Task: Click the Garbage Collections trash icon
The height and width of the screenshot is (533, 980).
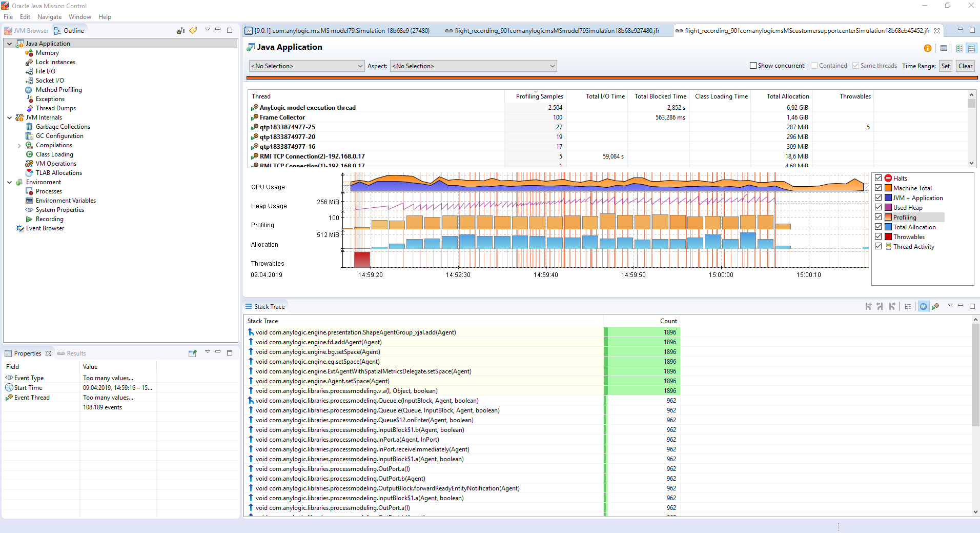Action: (x=29, y=127)
